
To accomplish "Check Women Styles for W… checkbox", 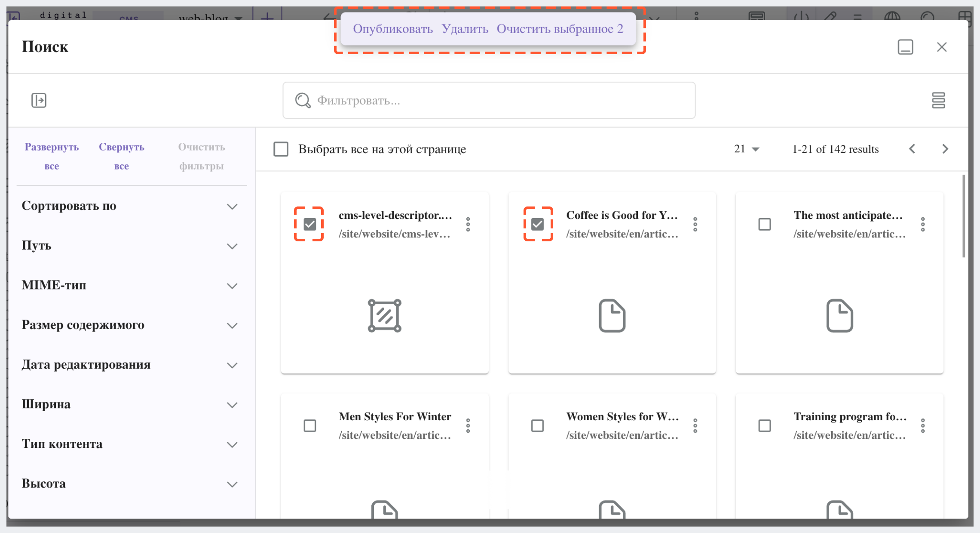I will coord(537,425).
